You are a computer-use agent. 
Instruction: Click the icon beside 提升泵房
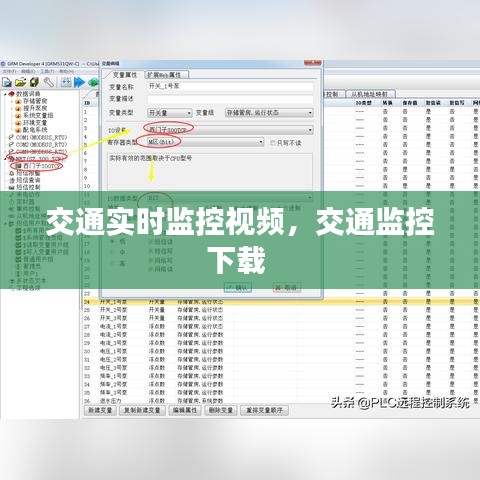pos(18,108)
